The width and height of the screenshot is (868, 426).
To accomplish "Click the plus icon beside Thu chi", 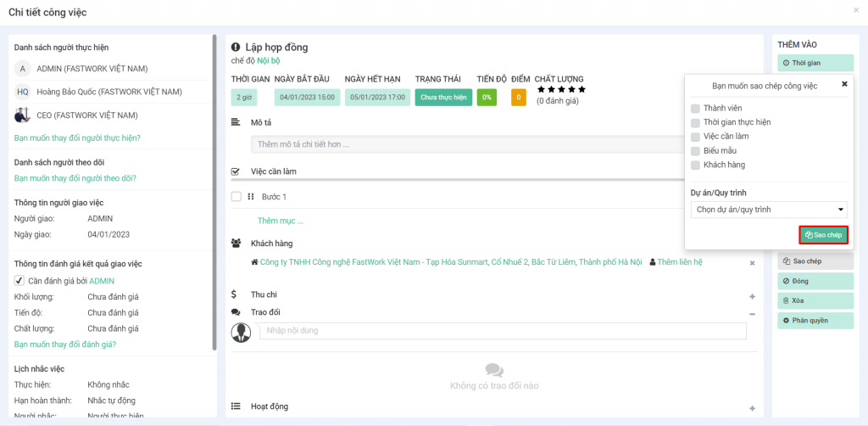I will click(752, 296).
